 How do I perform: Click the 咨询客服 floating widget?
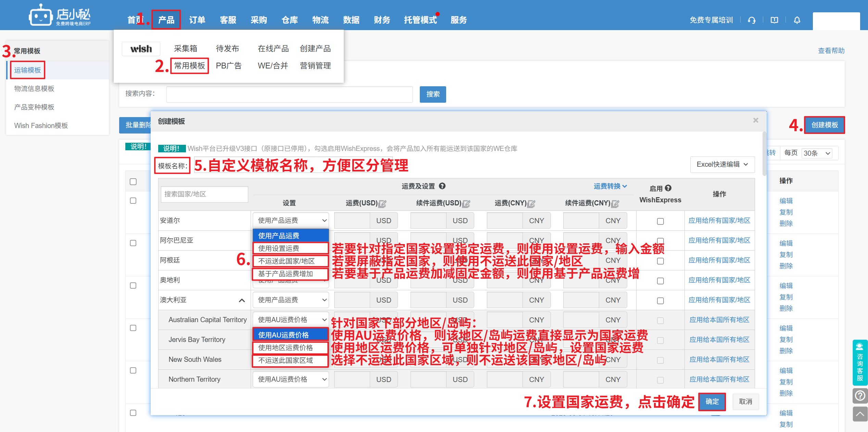coord(860,363)
